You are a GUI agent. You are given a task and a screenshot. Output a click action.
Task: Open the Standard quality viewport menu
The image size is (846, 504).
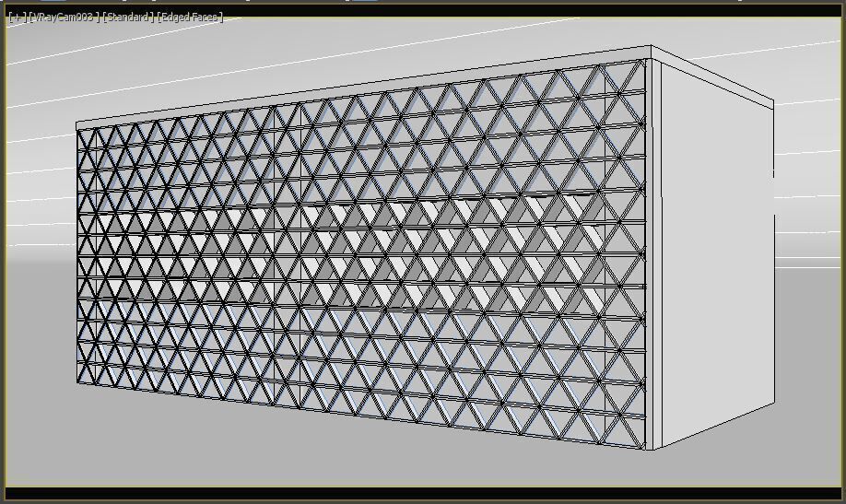point(128,18)
